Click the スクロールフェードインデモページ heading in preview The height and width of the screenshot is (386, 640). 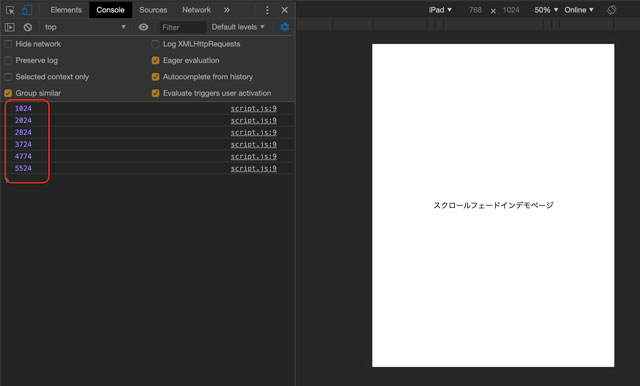coord(493,205)
